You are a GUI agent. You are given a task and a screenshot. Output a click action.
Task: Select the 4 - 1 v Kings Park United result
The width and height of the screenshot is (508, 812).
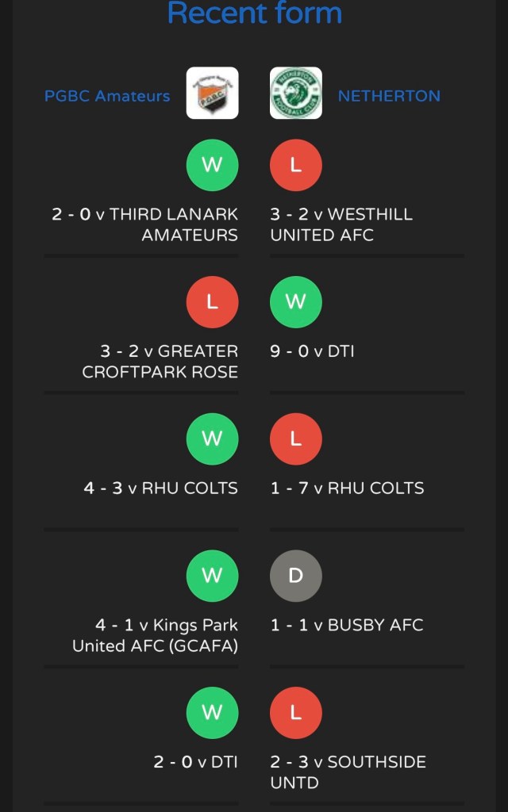[x=156, y=635]
